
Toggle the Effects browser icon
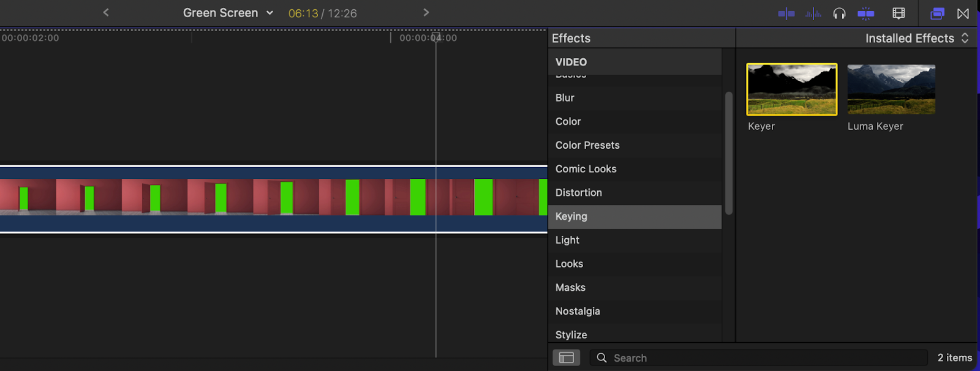[x=937, y=13]
